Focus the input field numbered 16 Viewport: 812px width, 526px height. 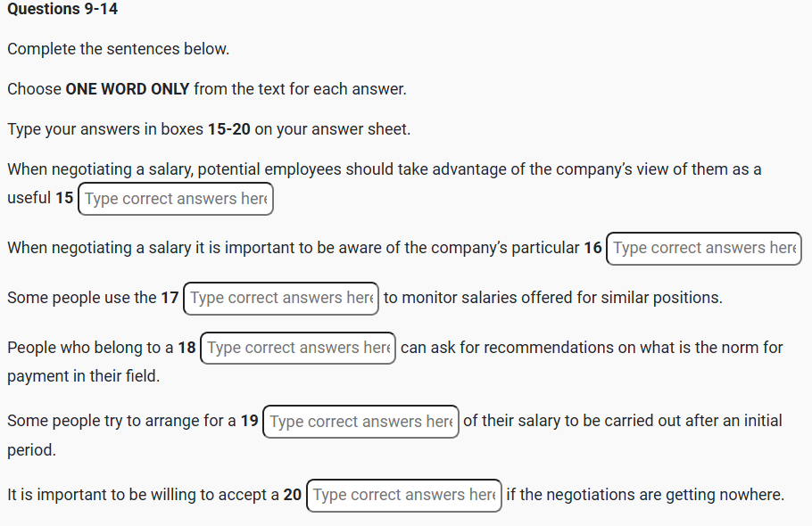(704, 248)
